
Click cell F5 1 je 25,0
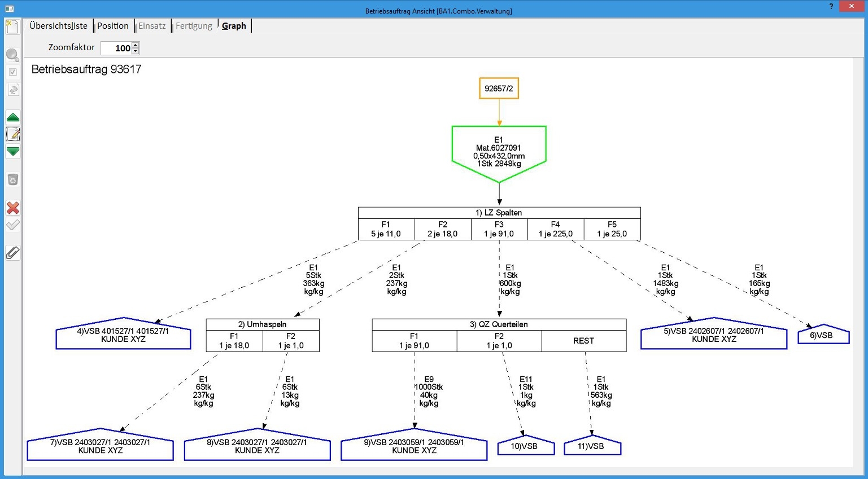pos(612,229)
